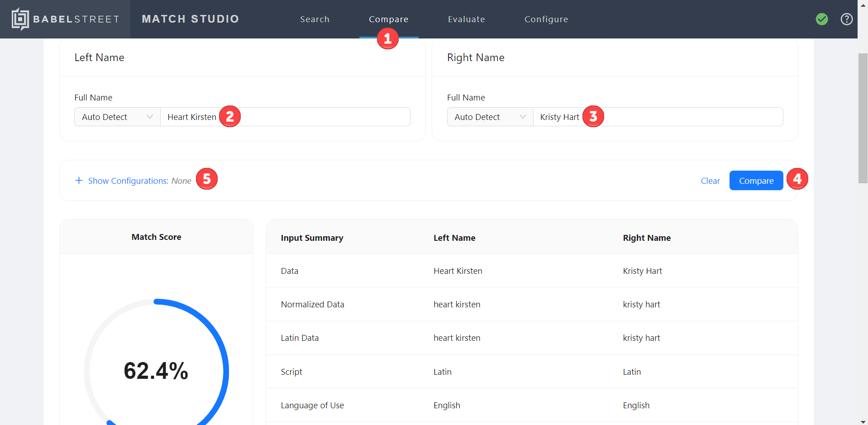This screenshot has width=868, height=425.
Task: Click 'kristy hart' in Normalized Data row
Action: click(x=642, y=304)
